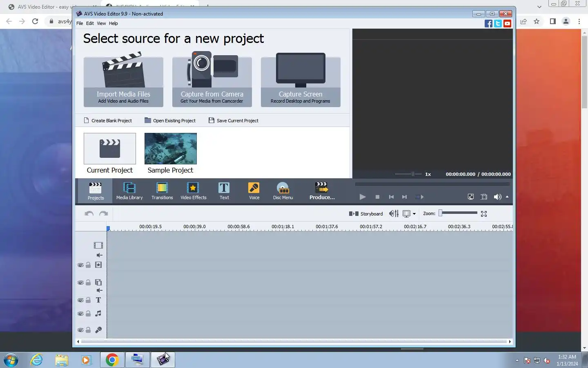Open Chrome from the taskbar
Image resolution: width=588 pixels, height=368 pixels.
[112, 360]
